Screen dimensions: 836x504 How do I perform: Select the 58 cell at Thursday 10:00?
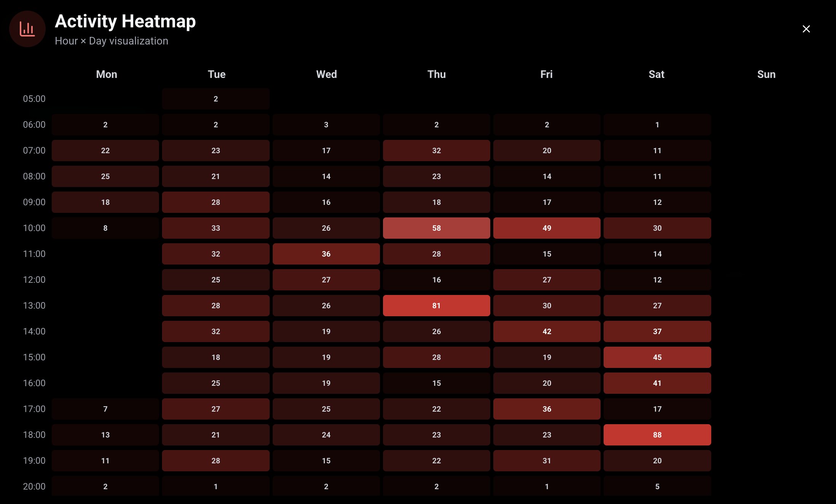pyautogui.click(x=436, y=228)
